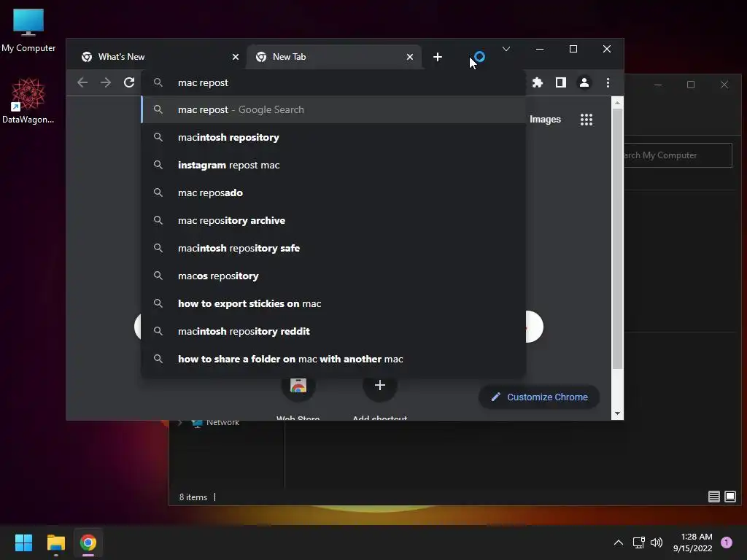Select 'how to export stickies on mac'
The width and height of the screenshot is (747, 560).
coord(333,303)
